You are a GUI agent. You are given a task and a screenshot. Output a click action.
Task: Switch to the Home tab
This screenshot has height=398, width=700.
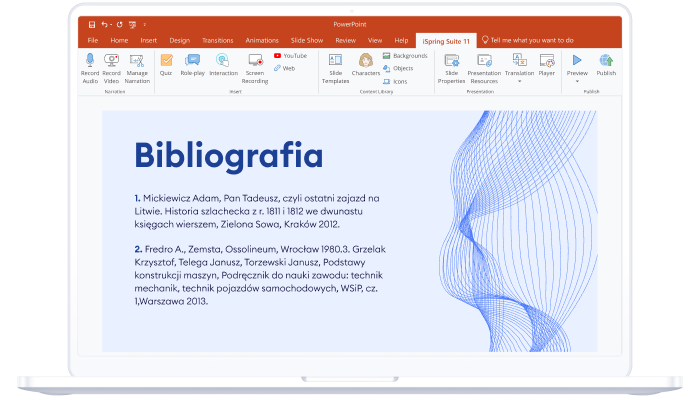pyautogui.click(x=119, y=40)
